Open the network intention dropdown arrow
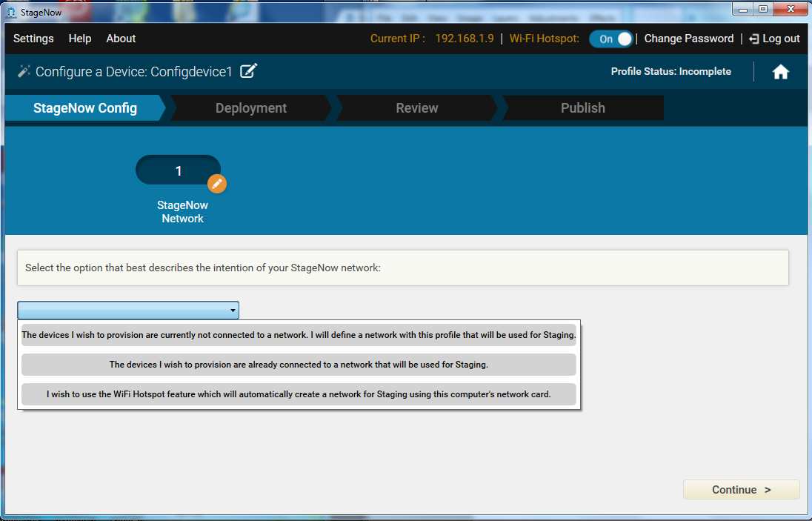 click(x=233, y=311)
